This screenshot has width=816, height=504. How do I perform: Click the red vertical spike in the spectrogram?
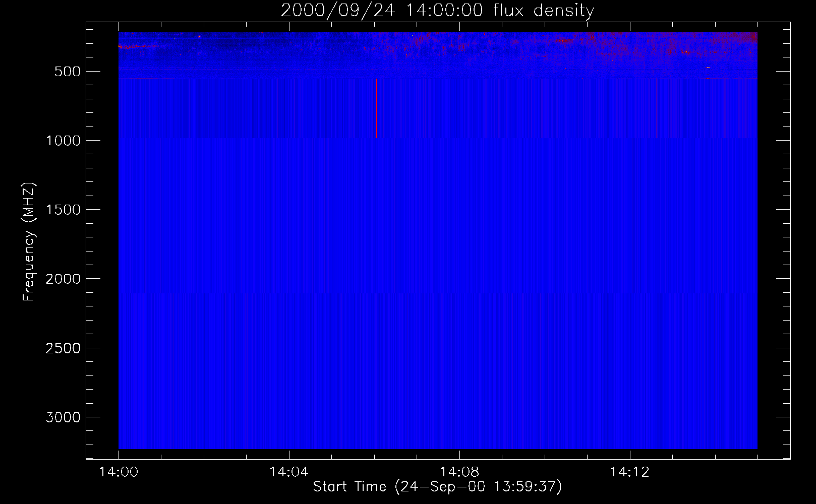click(376, 108)
